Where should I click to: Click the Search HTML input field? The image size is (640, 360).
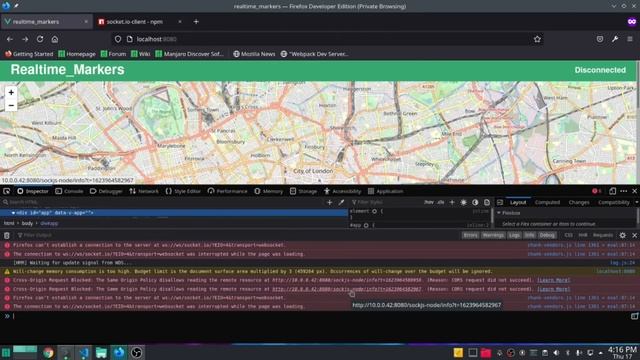[x=163, y=202]
